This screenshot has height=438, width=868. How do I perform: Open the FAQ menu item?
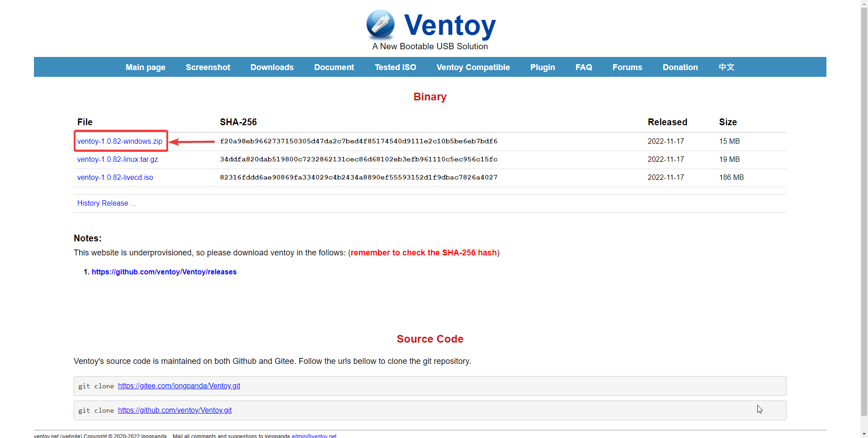tap(584, 67)
